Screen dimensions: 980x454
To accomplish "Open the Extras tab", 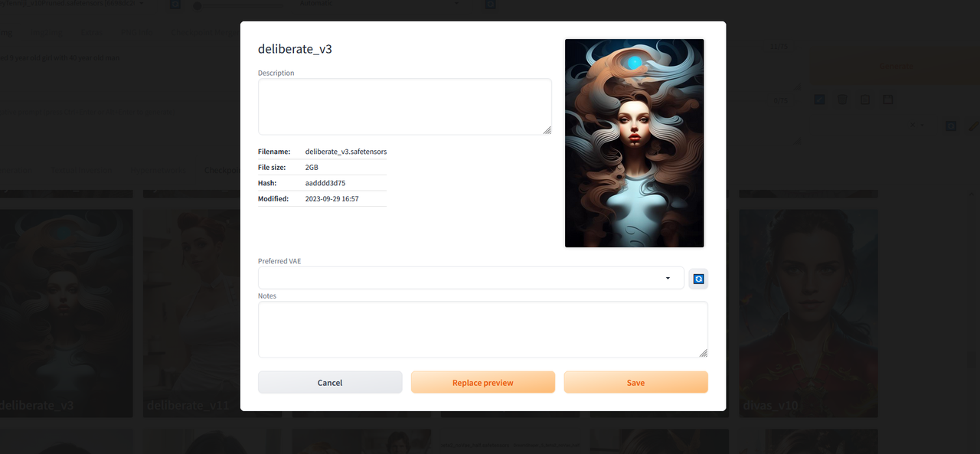I will tap(91, 32).
